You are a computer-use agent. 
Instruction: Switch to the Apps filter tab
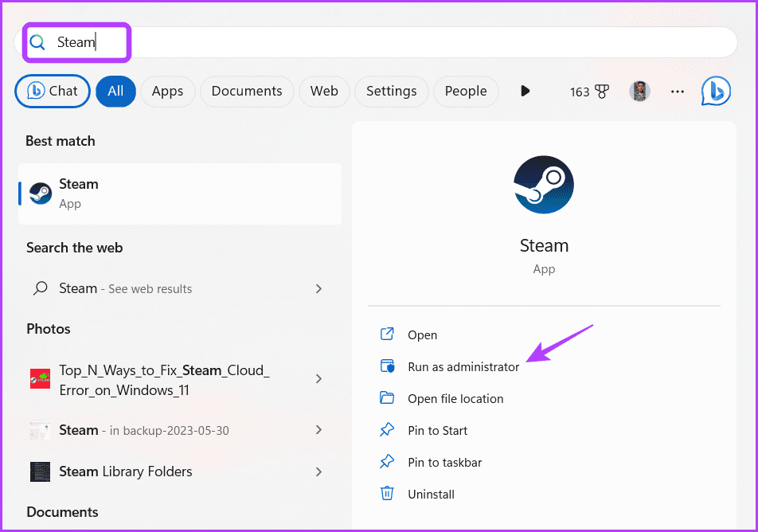(168, 91)
